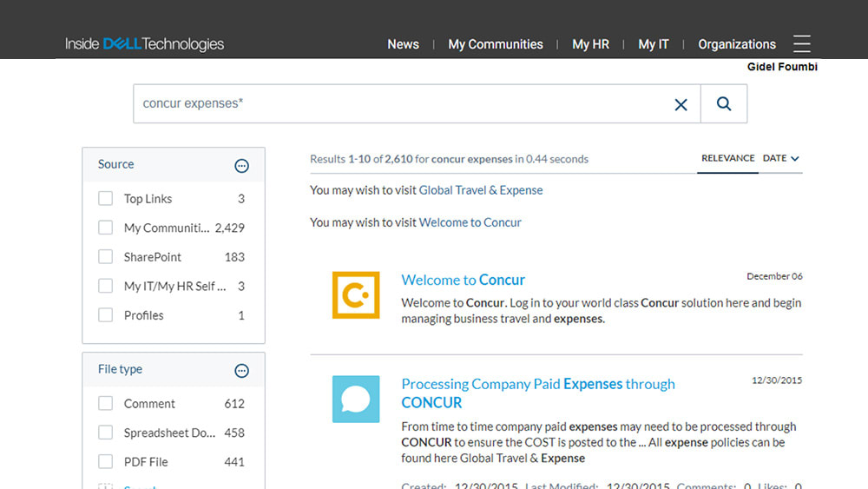The image size is (868, 489).
Task: Click the Inside Dell Technologies logo
Action: [144, 44]
